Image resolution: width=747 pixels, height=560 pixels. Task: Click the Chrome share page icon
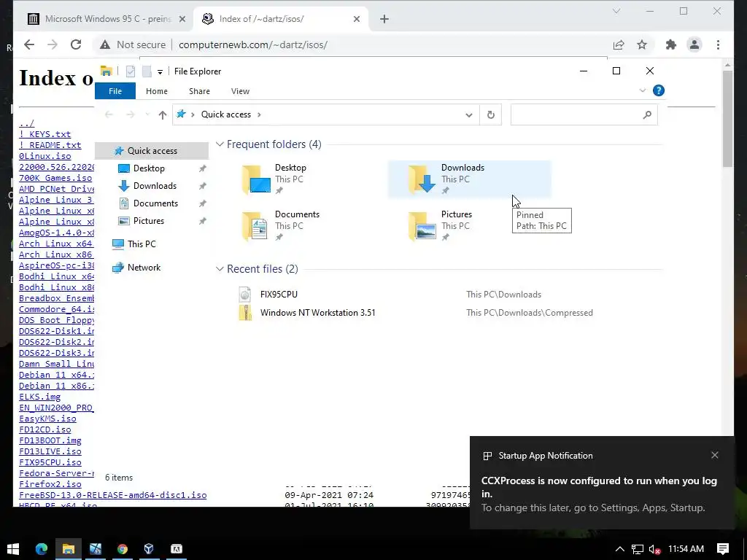(619, 44)
